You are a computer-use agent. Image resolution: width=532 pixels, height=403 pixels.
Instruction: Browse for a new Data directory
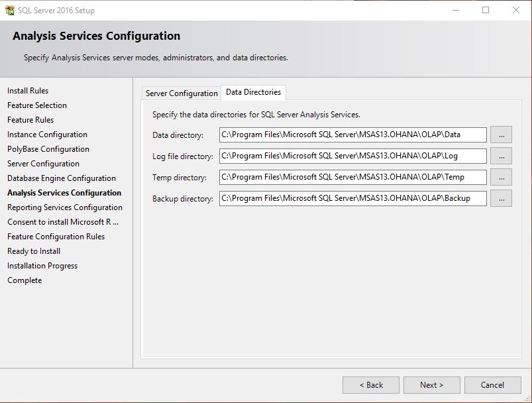pos(501,135)
